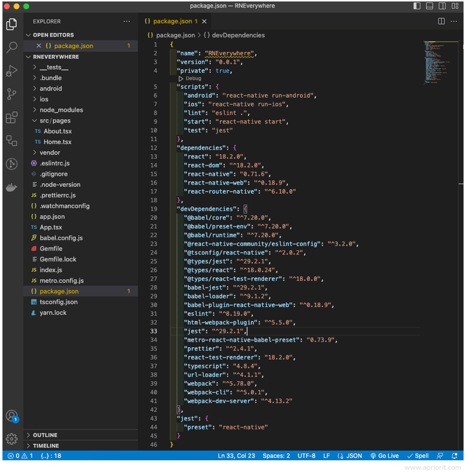Open the Explorer view in activity bar
This screenshot has height=476, width=466.
point(12,24)
